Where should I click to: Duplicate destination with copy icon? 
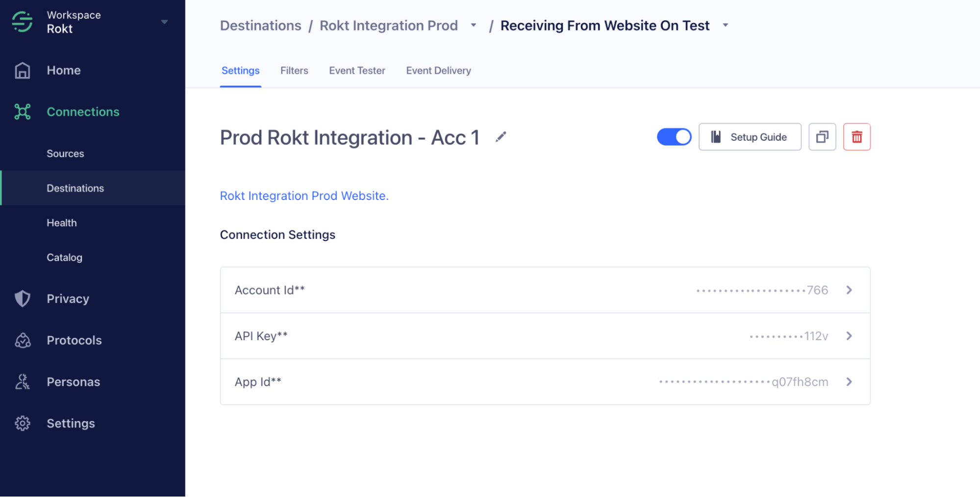coord(822,137)
